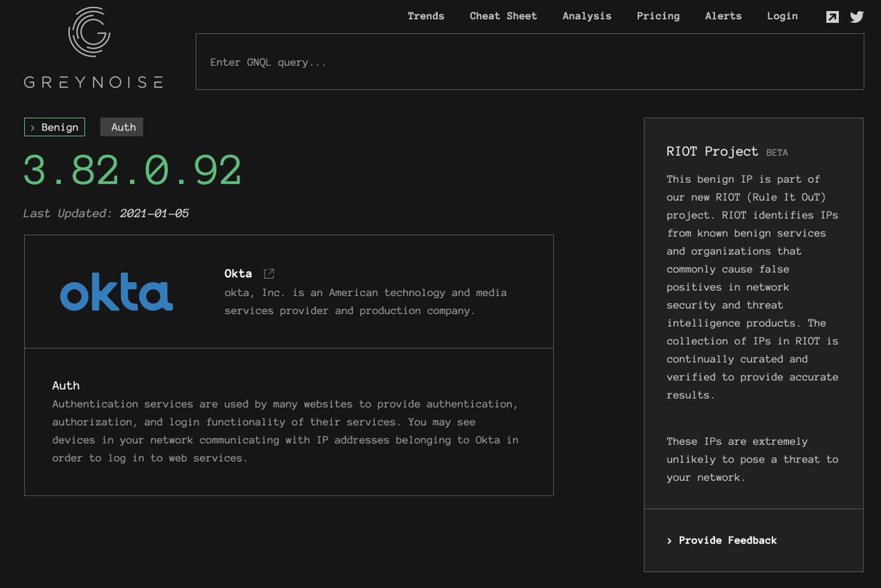The width and height of the screenshot is (881, 588).
Task: Click the GNQL query input field
Action: tap(530, 61)
